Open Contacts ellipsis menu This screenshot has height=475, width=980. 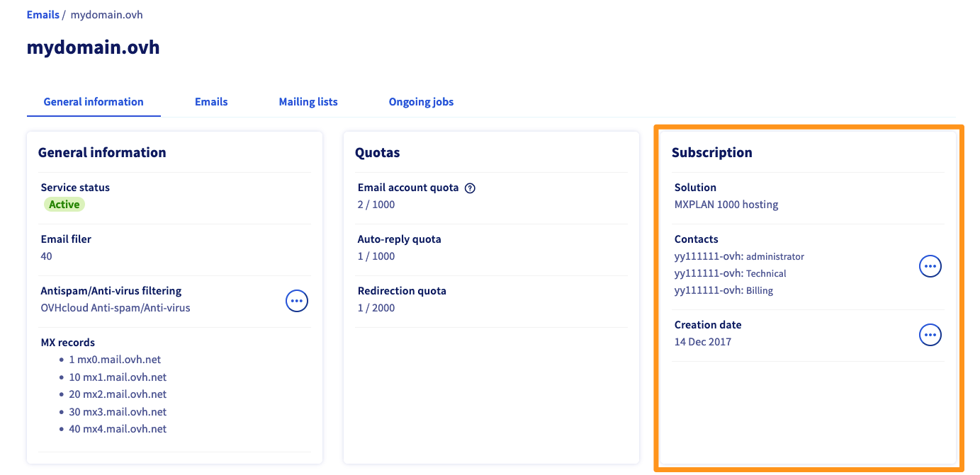(x=930, y=267)
